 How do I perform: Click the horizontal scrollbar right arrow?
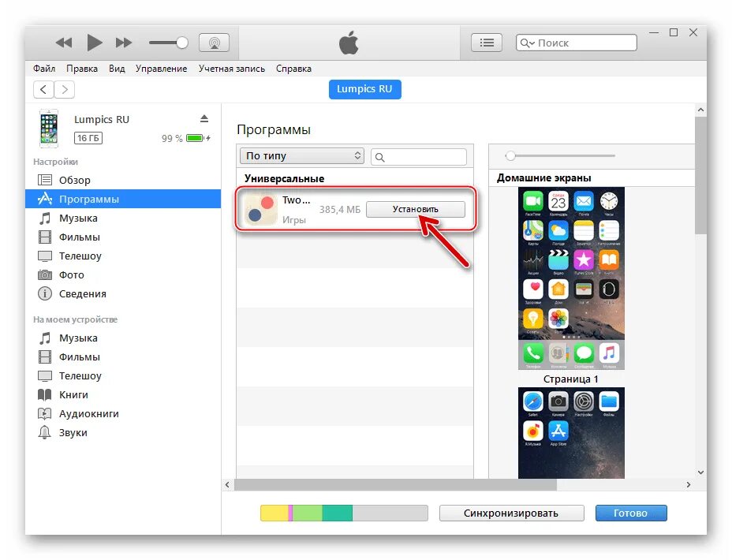[x=688, y=485]
